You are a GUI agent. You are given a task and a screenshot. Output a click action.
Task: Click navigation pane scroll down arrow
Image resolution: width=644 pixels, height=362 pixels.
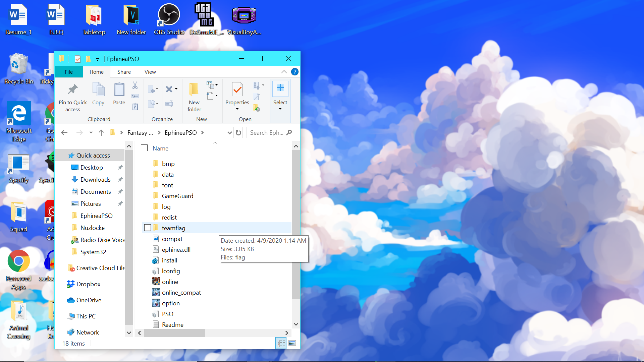pyautogui.click(x=129, y=333)
